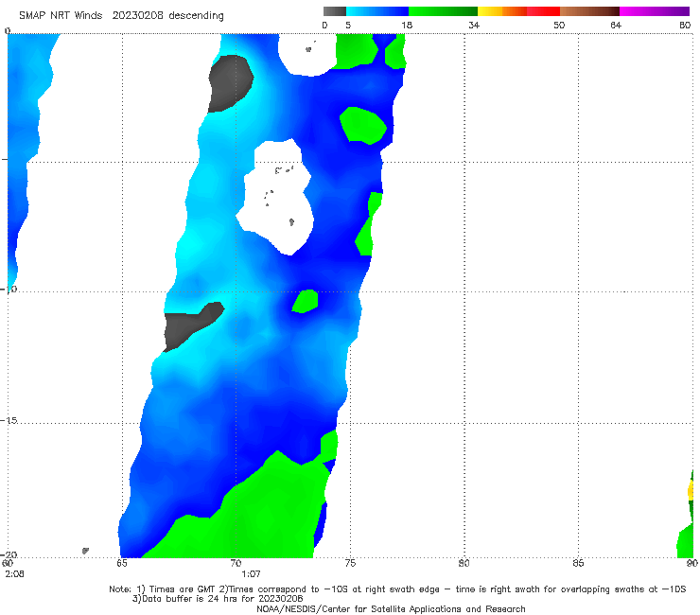Click the latitude axis label '-20'
Image resolution: width=700 pixels, height=615 pixels.
click(9, 554)
